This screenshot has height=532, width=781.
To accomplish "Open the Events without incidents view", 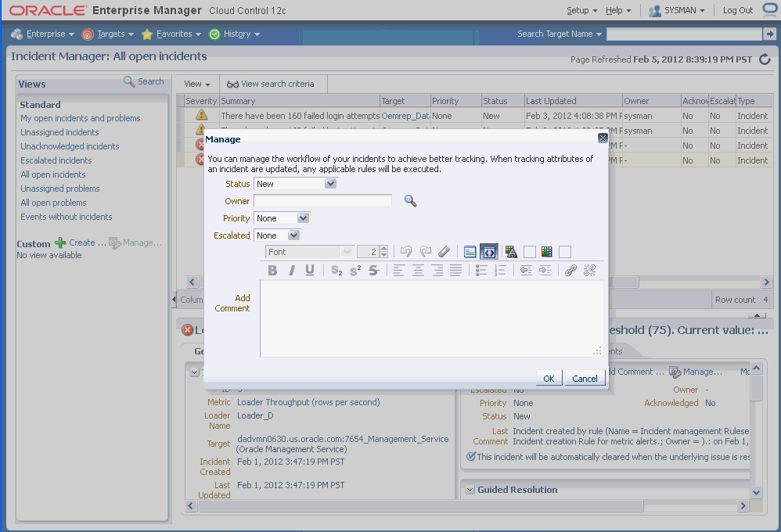I will [x=67, y=217].
